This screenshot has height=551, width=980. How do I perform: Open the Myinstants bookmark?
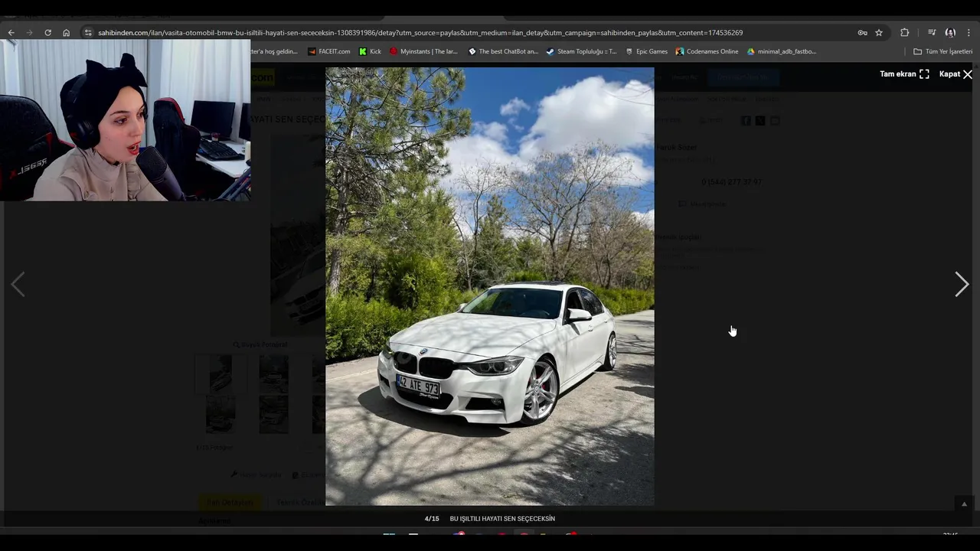tap(423, 51)
